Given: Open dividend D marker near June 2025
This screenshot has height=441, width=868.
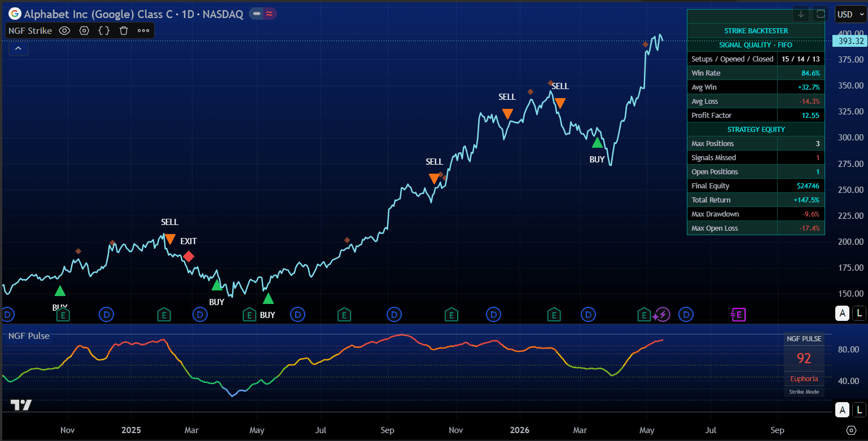Looking at the screenshot, I should point(297,314).
